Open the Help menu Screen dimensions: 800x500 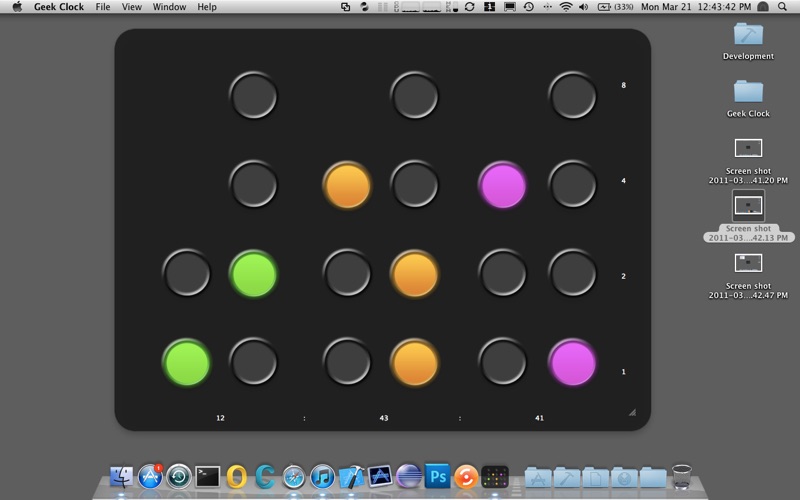(x=207, y=7)
